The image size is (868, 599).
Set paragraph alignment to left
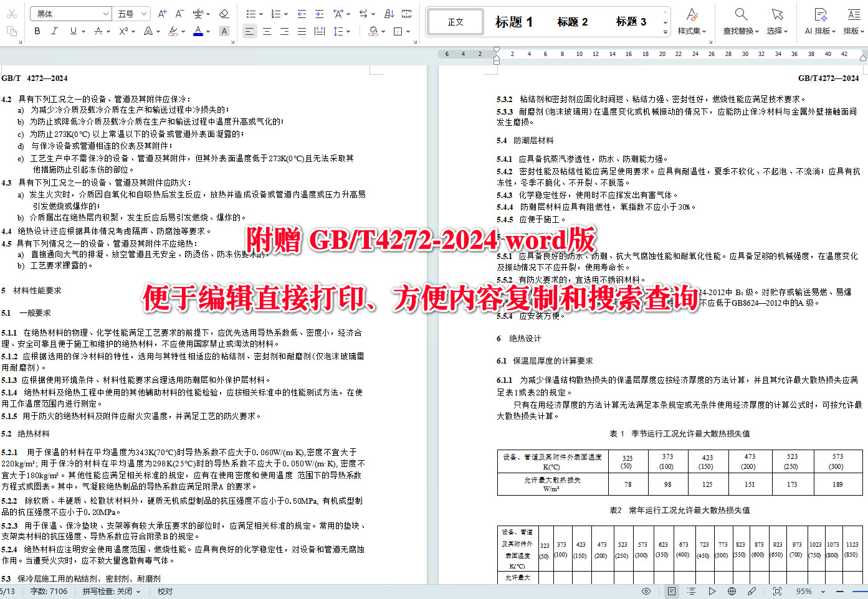point(249,31)
